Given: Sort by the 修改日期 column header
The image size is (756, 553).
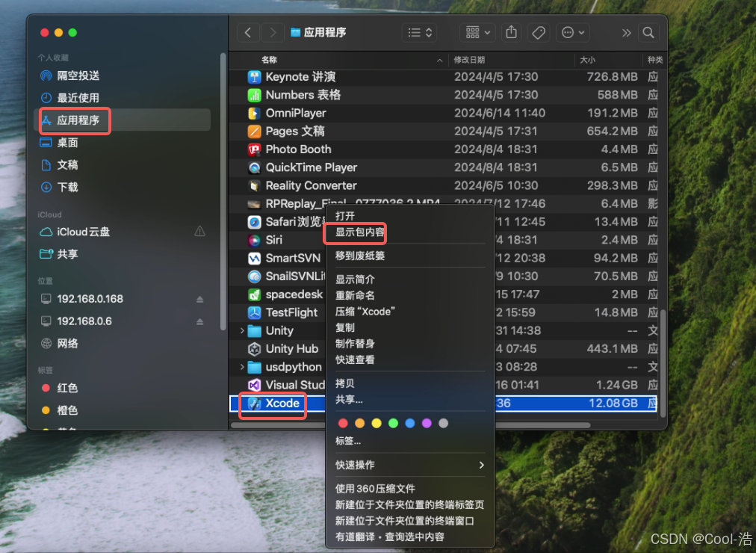Looking at the screenshot, I should pyautogui.click(x=469, y=60).
